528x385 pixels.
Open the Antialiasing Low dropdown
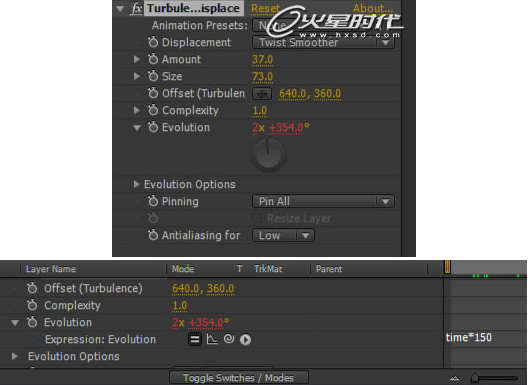click(284, 235)
